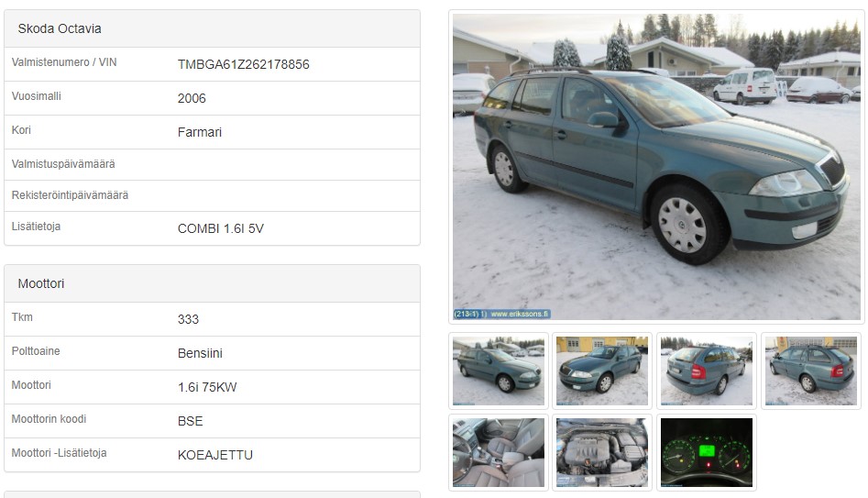868x498 pixels.
Task: View the interior seats thumbnail
Action: point(499,452)
